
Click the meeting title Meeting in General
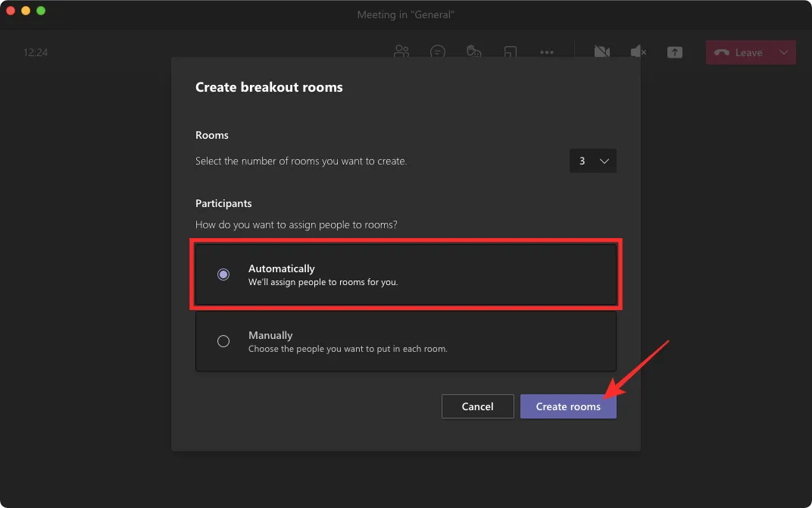pos(406,14)
